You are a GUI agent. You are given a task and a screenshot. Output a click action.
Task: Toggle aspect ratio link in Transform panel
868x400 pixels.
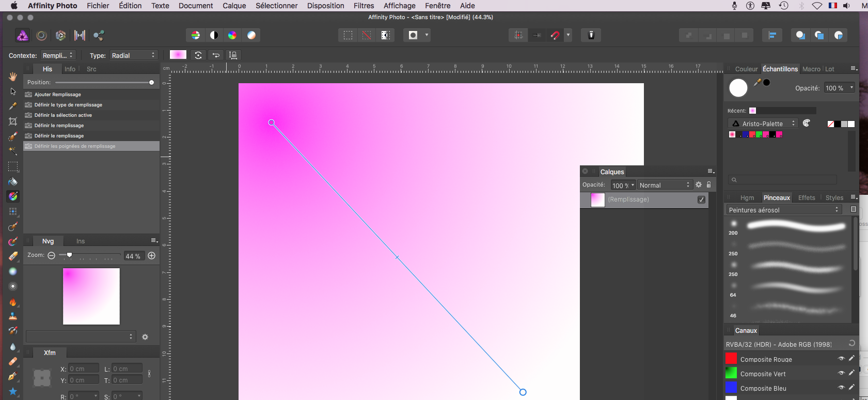[149, 373]
